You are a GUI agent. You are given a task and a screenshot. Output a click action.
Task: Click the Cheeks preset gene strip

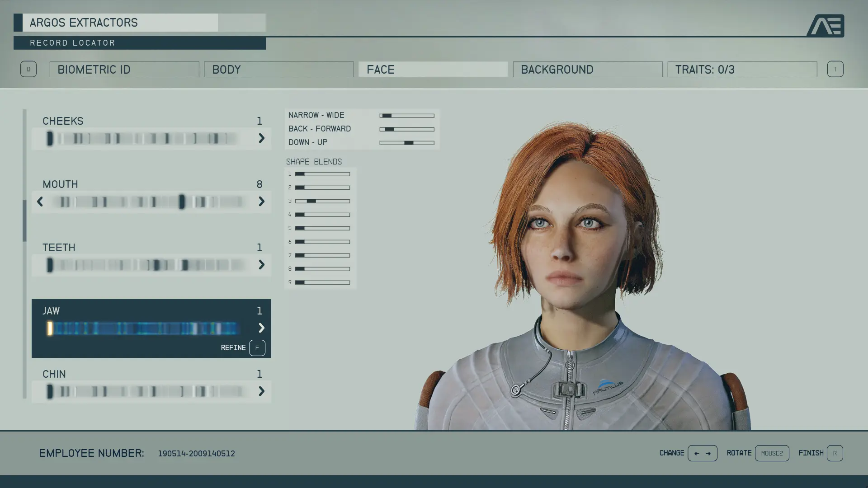(x=142, y=138)
